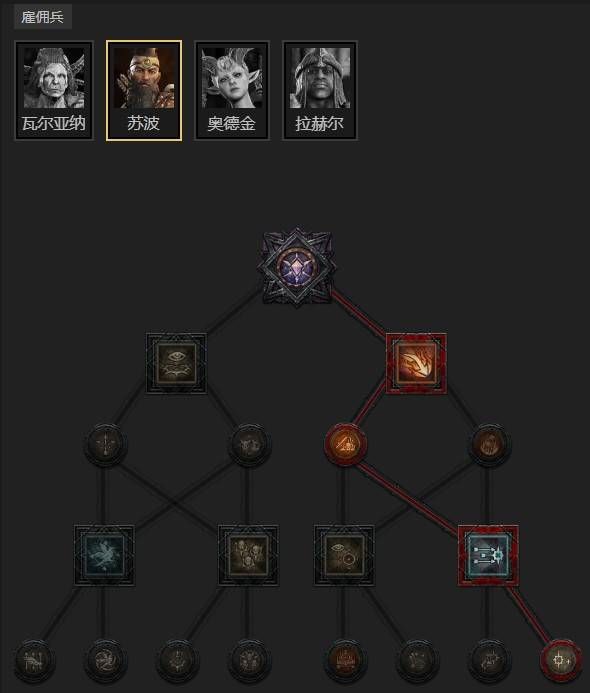This screenshot has width=590, height=693.
Task: Select the teal bird square skill node
Action: [x=104, y=556]
